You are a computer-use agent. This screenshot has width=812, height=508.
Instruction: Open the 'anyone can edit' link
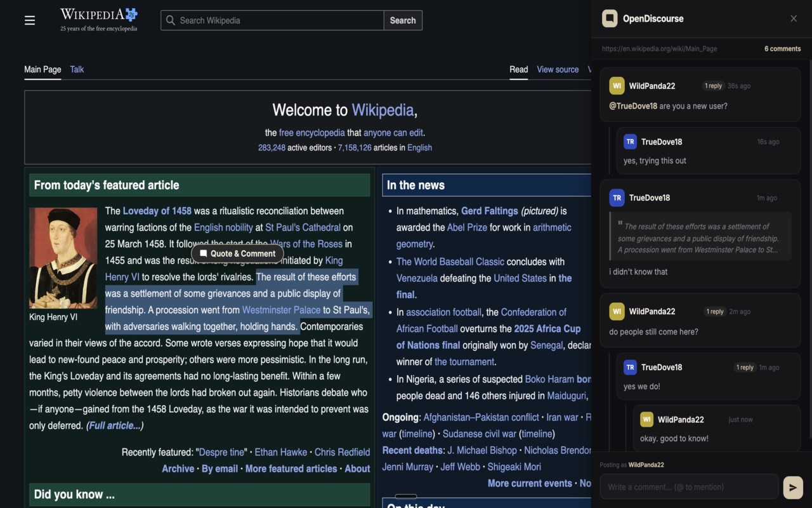393,133
